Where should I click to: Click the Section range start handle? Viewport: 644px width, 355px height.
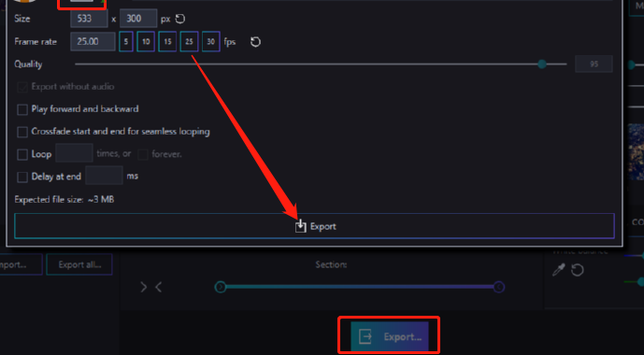(x=221, y=287)
